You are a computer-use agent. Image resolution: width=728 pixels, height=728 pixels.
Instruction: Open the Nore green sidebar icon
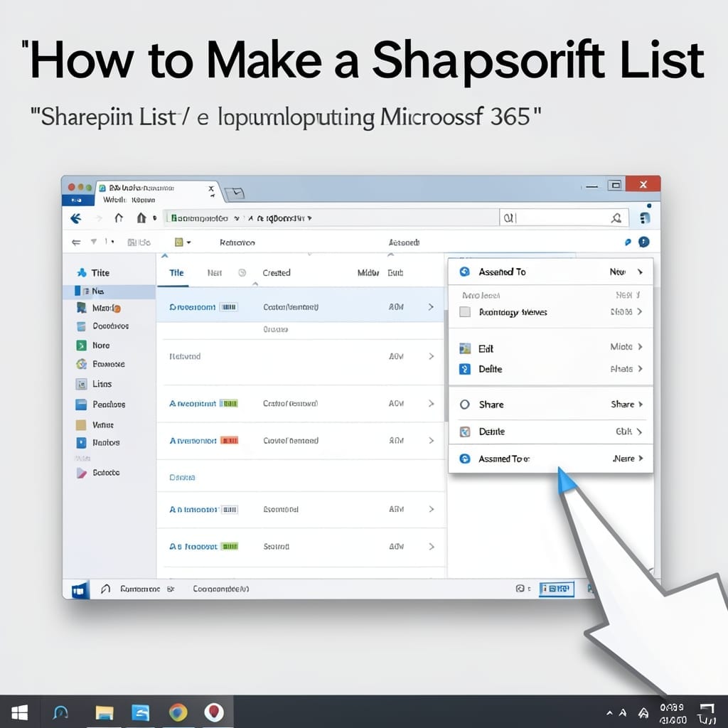pos(81,346)
